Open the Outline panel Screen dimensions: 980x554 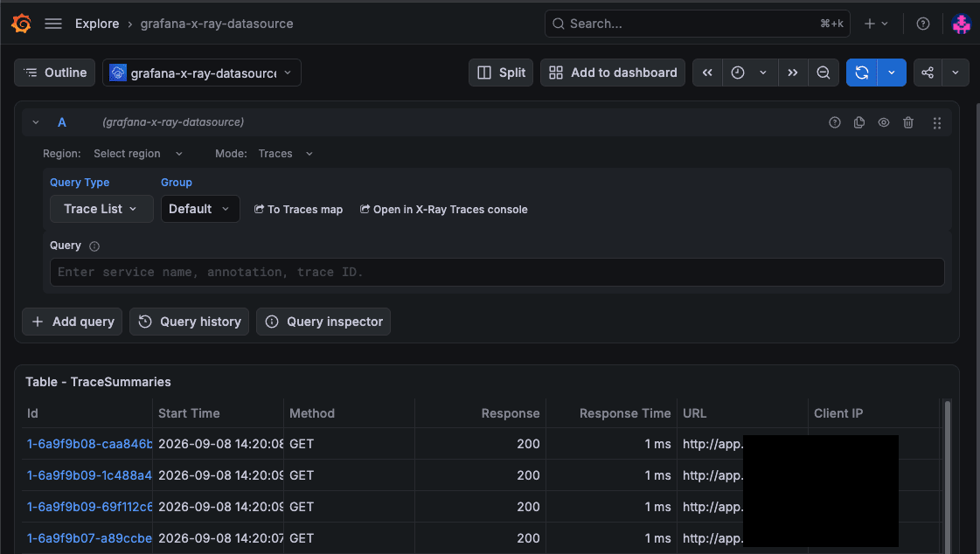[x=55, y=73]
